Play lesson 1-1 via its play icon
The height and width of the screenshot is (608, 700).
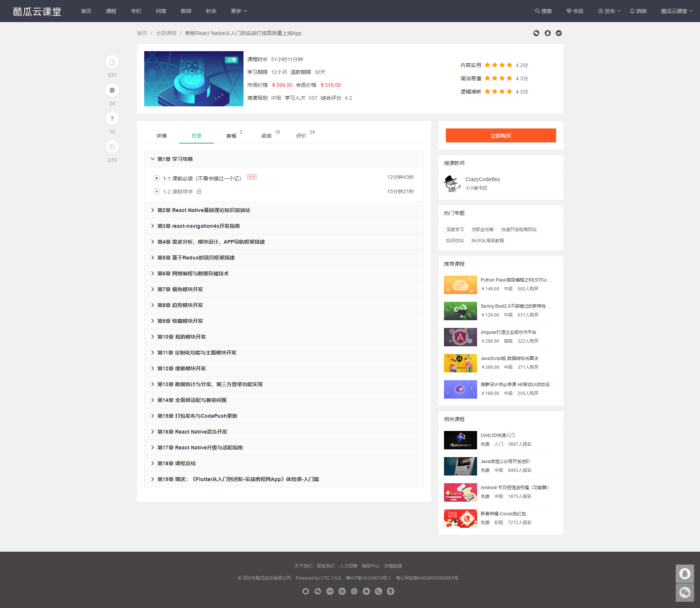click(157, 178)
